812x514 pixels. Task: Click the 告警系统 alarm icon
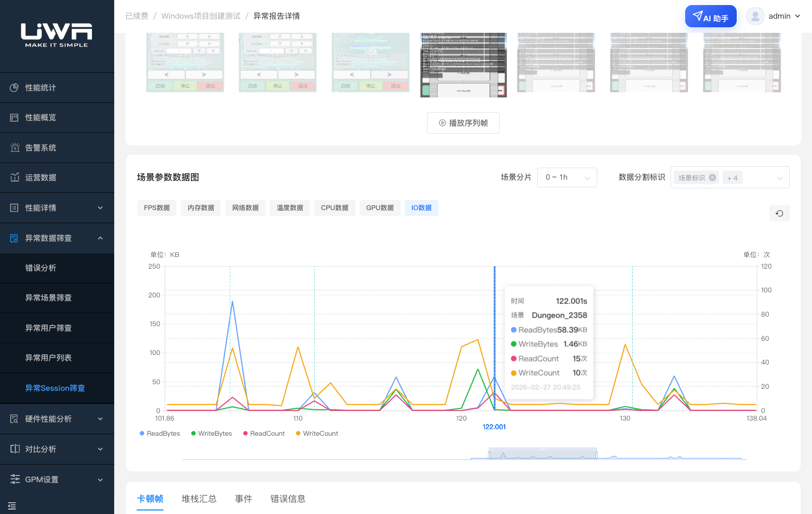click(x=14, y=147)
